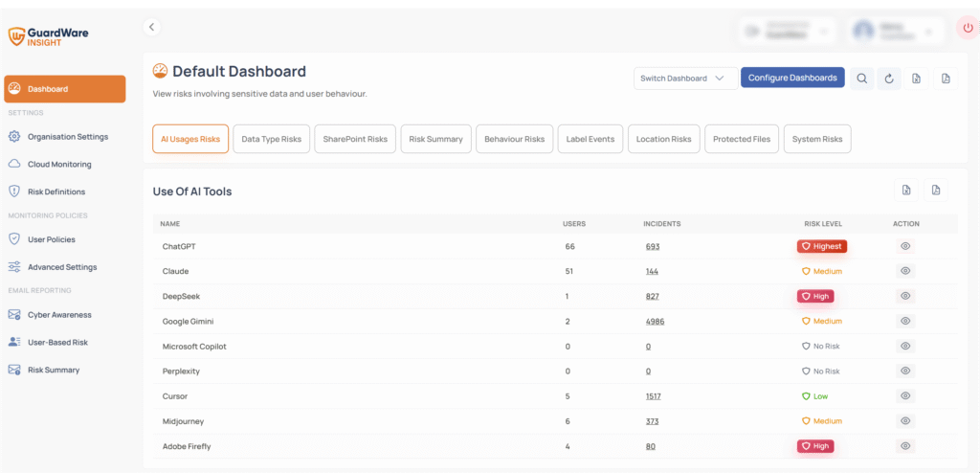Select the Perplexity row name
This screenshot has height=473, width=980.
point(181,372)
